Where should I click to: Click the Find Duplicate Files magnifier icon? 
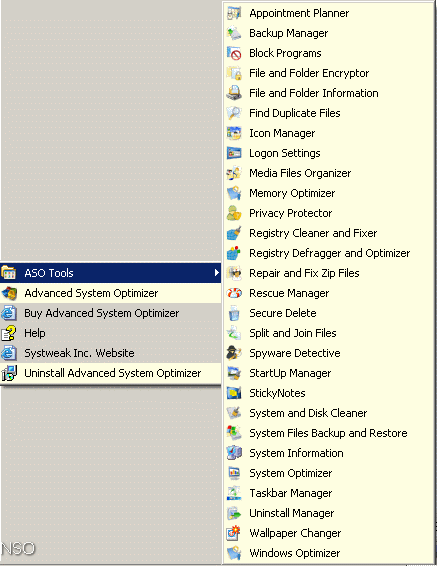(x=234, y=113)
